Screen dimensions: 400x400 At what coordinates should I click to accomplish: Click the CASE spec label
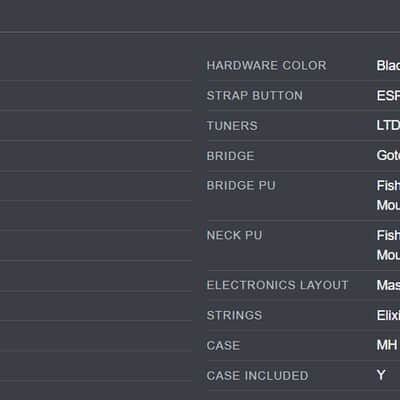click(x=223, y=345)
